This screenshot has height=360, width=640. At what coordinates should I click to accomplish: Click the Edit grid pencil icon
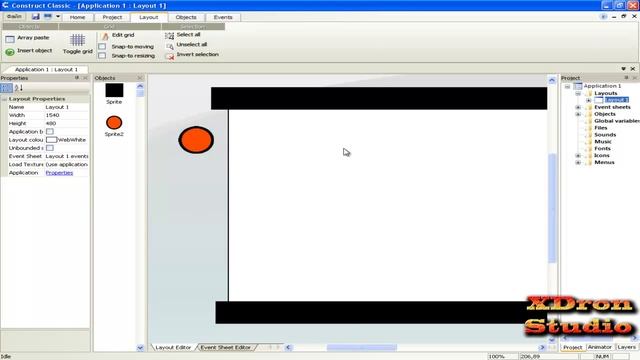(104, 36)
